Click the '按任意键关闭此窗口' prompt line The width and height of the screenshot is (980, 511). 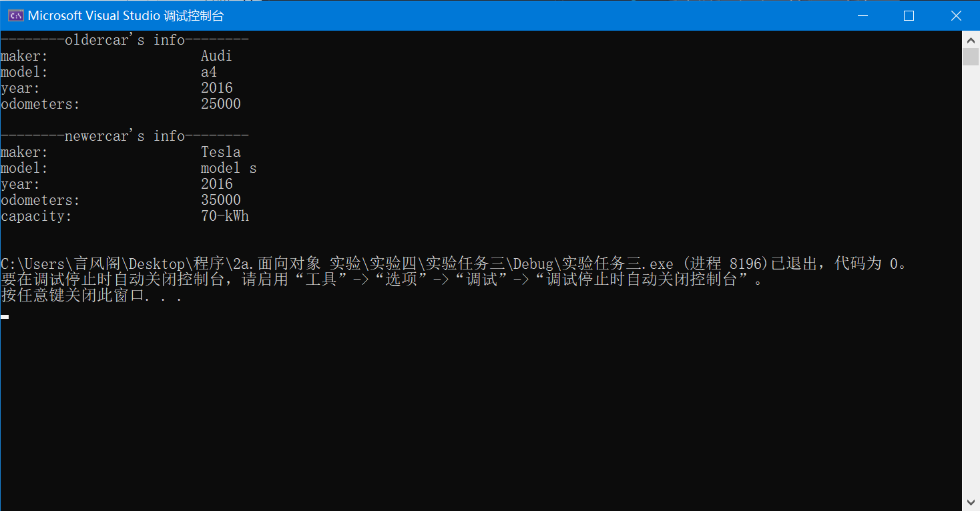click(91, 296)
